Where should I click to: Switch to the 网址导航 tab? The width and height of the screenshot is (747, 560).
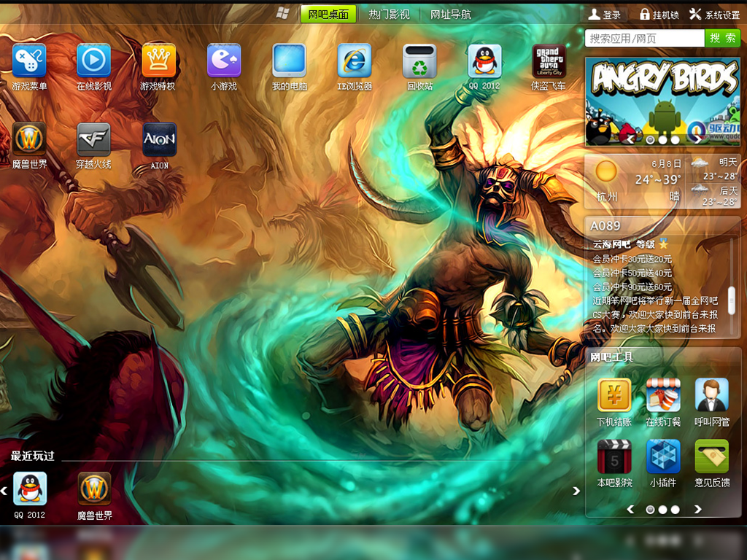pyautogui.click(x=451, y=15)
